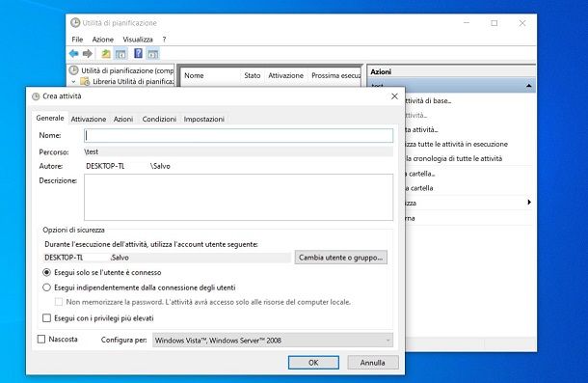Collapse the Libreria Utilità di pianificazione node
The image size is (588, 383).
pyautogui.click(x=73, y=81)
